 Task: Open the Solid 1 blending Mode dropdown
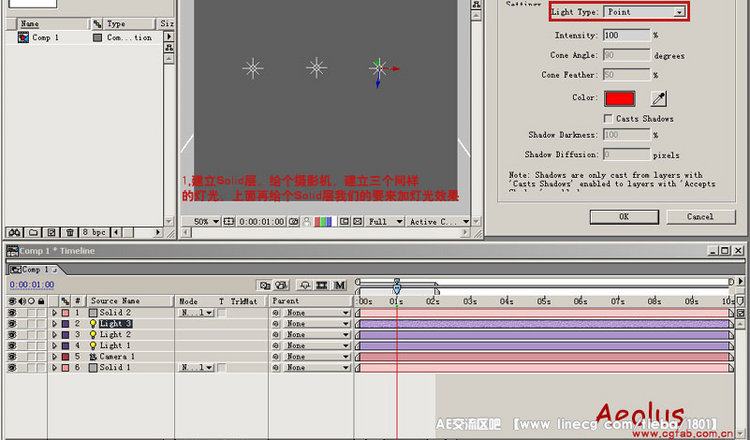coord(197,368)
